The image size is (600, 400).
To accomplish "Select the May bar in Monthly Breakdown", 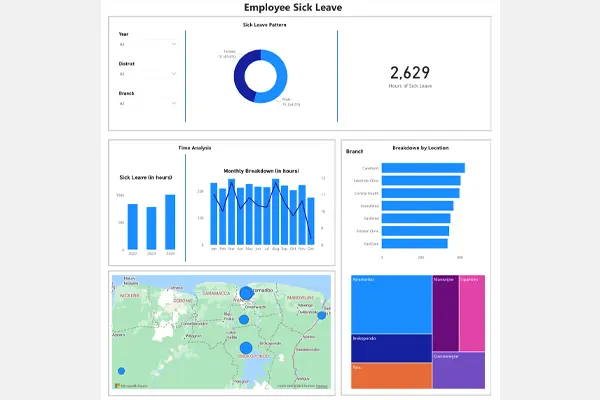I will (249, 215).
